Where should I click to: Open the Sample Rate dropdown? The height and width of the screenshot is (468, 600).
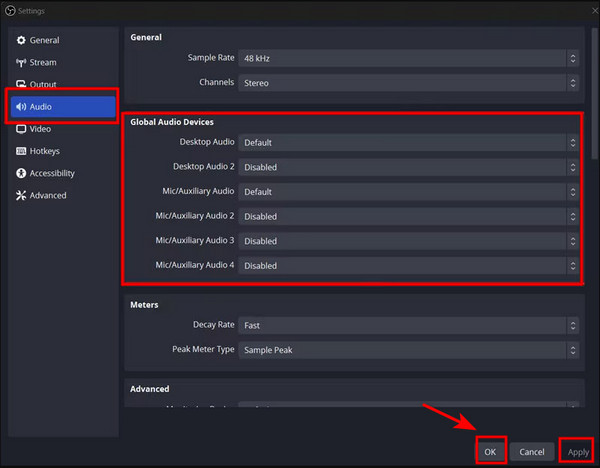pos(409,58)
